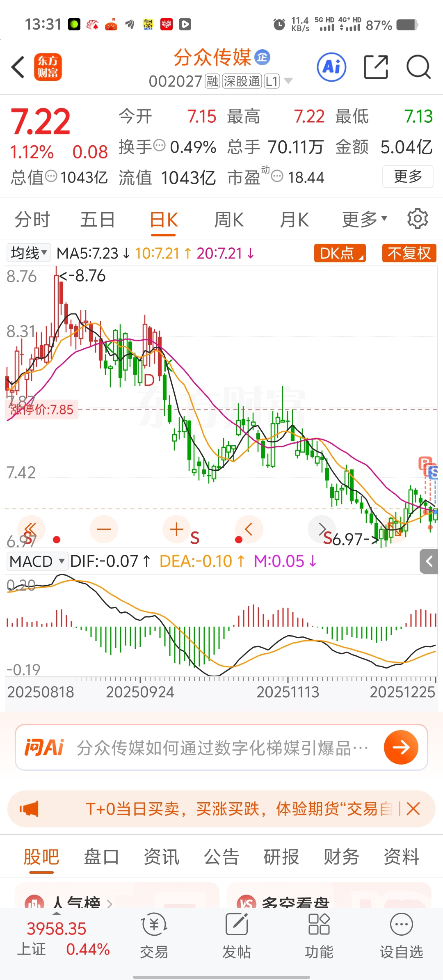This screenshot has height=980, width=443.
Task: Tap the 深股通 tag
Action: [242, 81]
